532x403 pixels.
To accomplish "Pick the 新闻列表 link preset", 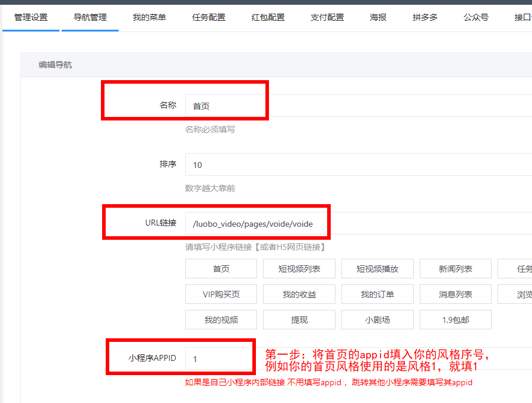I will [455, 269].
